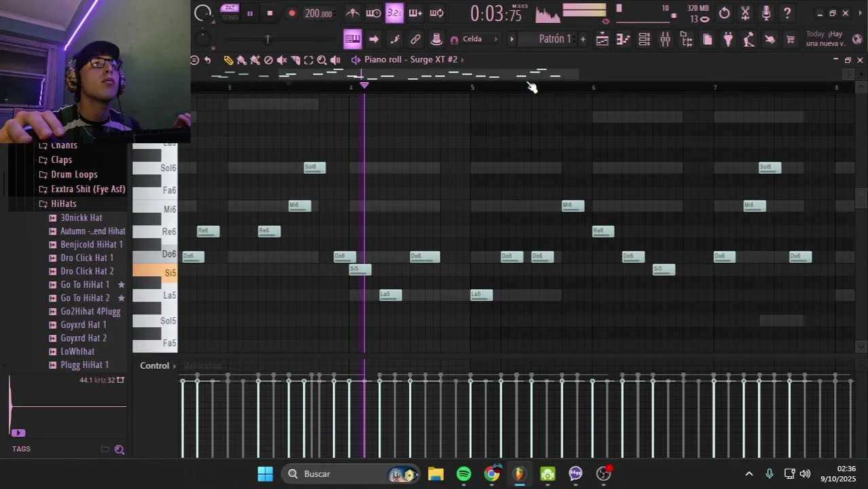This screenshot has height=489, width=868.
Task: Collapse the HiHats folder
Action: [63, 204]
